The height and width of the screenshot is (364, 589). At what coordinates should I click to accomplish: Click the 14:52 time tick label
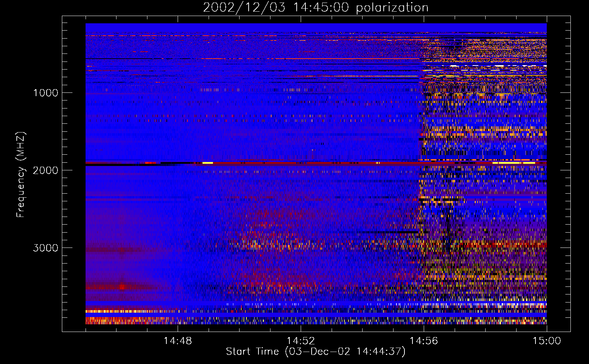[301, 341]
